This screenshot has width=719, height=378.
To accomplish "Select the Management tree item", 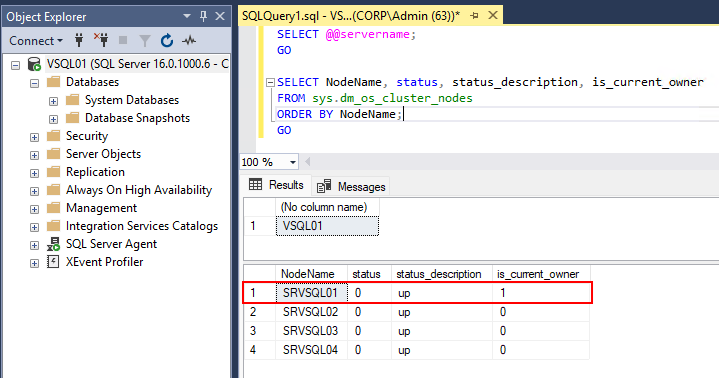I will 101,208.
